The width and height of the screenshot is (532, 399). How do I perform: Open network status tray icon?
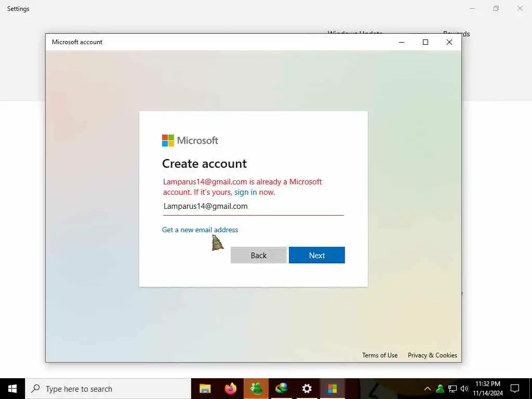pyautogui.click(x=453, y=389)
